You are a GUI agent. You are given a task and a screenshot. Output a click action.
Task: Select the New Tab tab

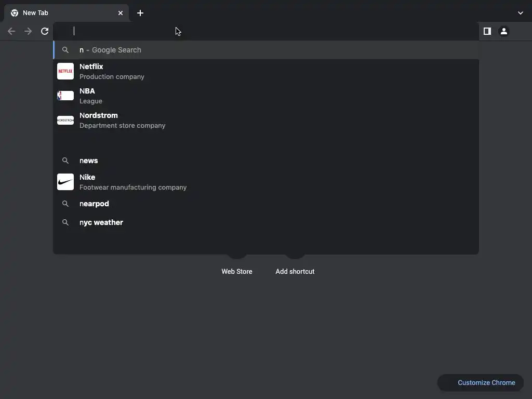66,13
